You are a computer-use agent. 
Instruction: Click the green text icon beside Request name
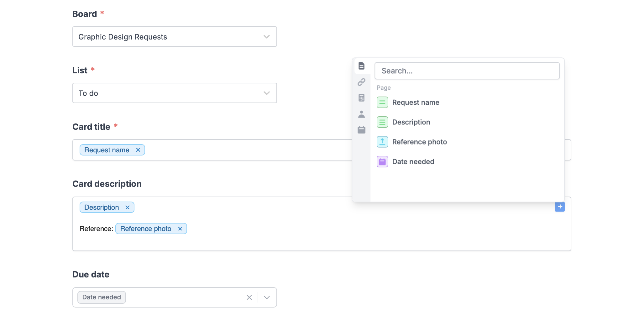[x=382, y=102]
